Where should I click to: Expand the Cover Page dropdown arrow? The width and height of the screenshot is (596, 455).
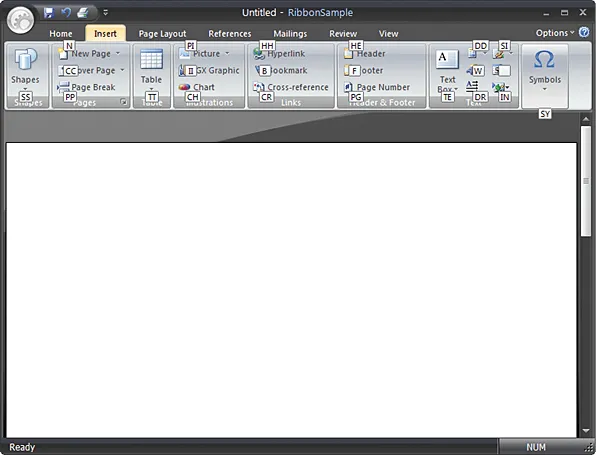[x=122, y=70]
